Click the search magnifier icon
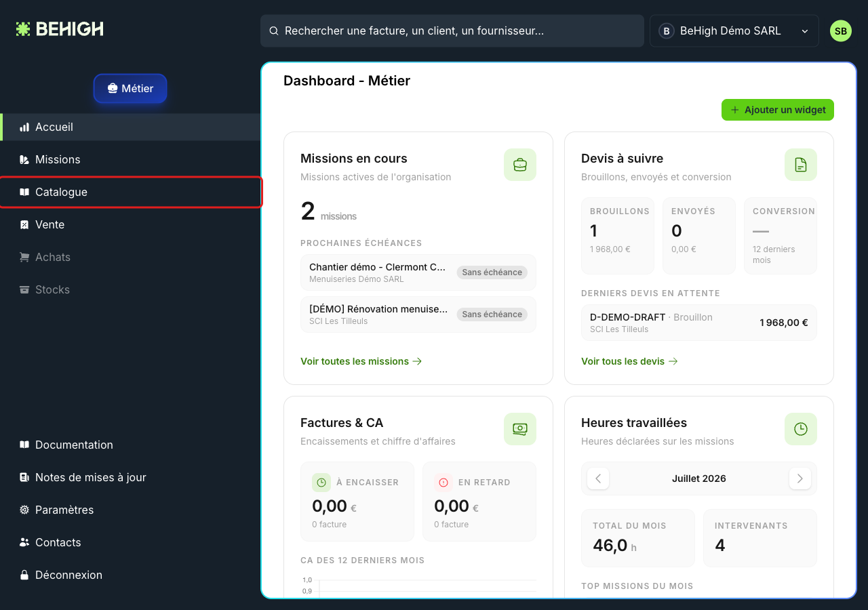This screenshot has height=610, width=868. pyautogui.click(x=274, y=31)
